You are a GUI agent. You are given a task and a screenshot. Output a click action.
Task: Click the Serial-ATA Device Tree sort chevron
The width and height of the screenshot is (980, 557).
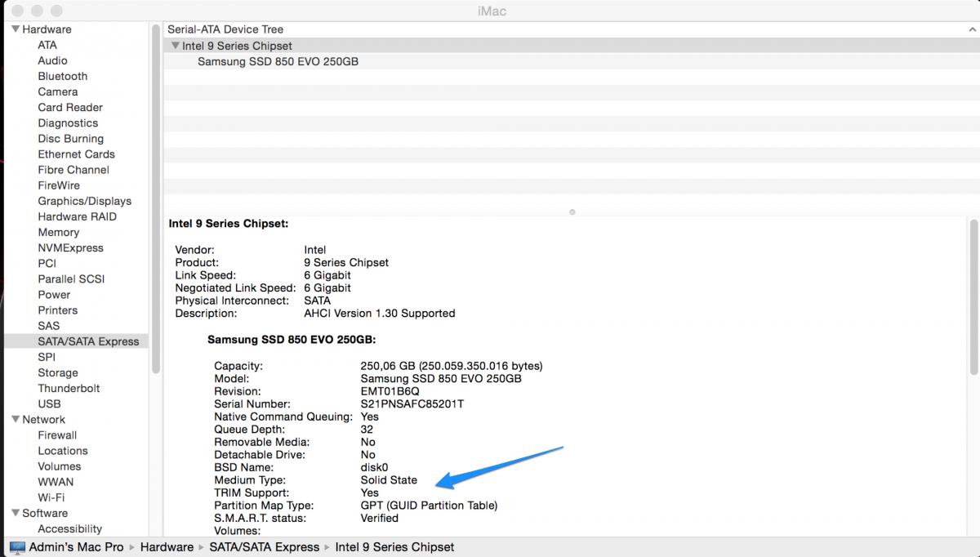click(972, 29)
